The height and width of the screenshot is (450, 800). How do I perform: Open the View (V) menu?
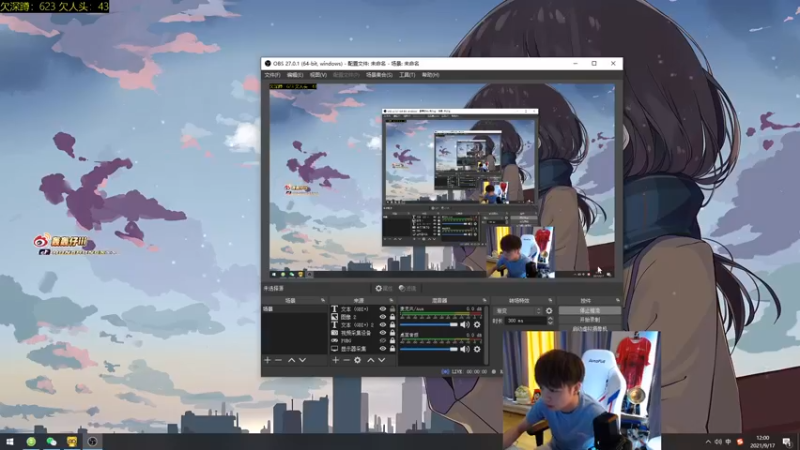[318, 75]
